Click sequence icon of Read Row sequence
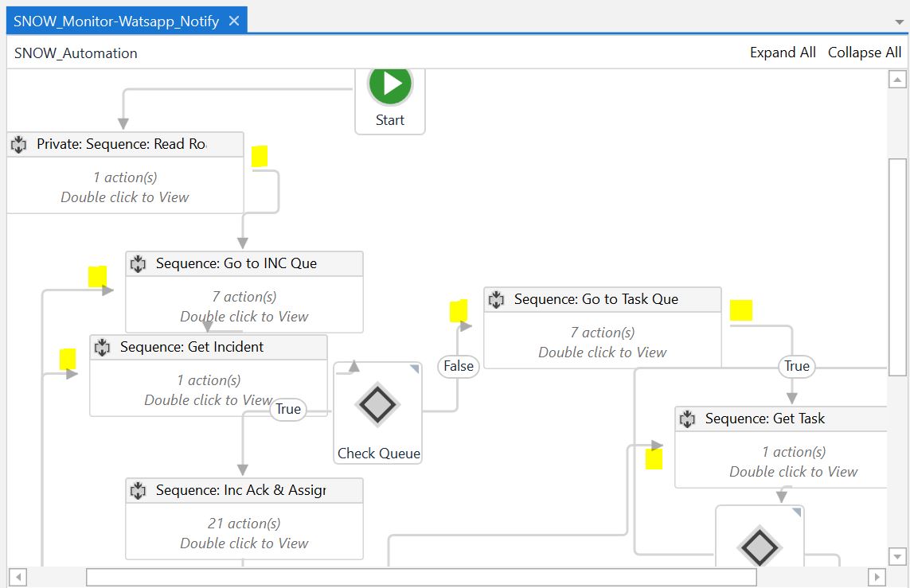 tap(19, 145)
